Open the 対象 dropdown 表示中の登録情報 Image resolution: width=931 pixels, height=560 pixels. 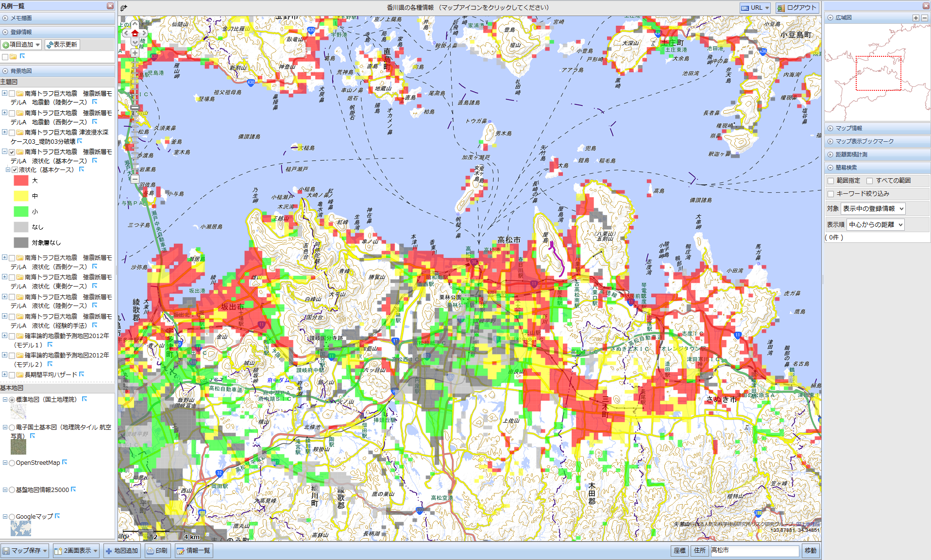pos(873,209)
